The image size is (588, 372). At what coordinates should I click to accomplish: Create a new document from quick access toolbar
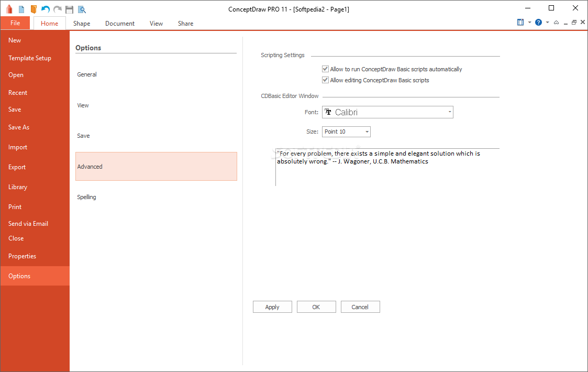point(21,9)
